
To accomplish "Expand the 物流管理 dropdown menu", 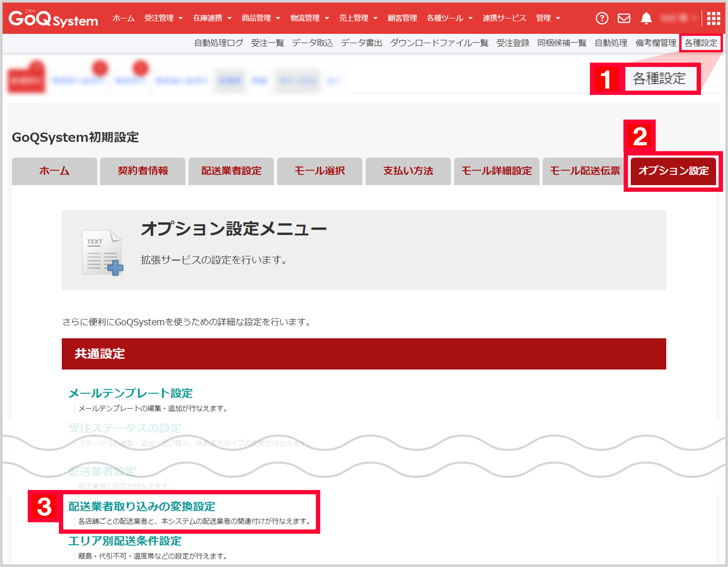I will tap(306, 18).
